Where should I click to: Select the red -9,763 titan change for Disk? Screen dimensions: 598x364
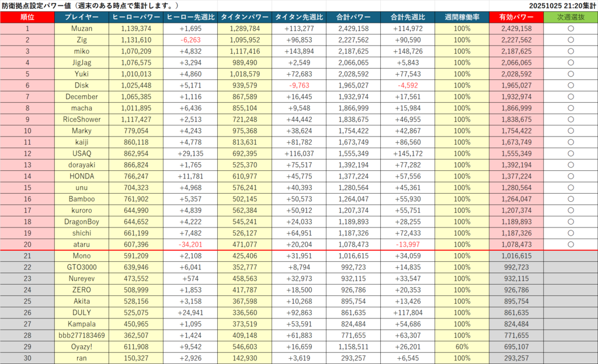tap(300, 85)
